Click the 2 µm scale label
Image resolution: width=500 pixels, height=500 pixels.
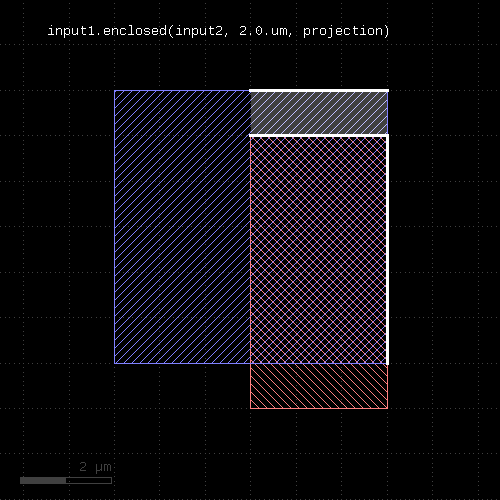click(x=95, y=467)
